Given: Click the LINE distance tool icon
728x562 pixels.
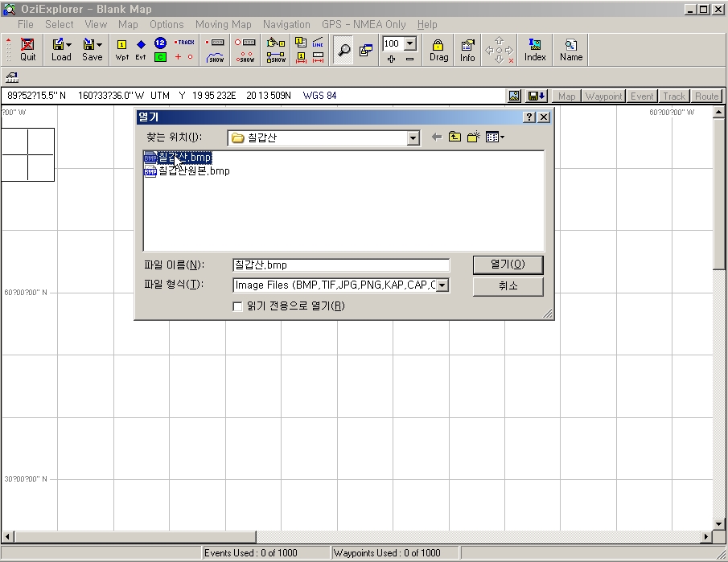Looking at the screenshot, I should [318, 43].
